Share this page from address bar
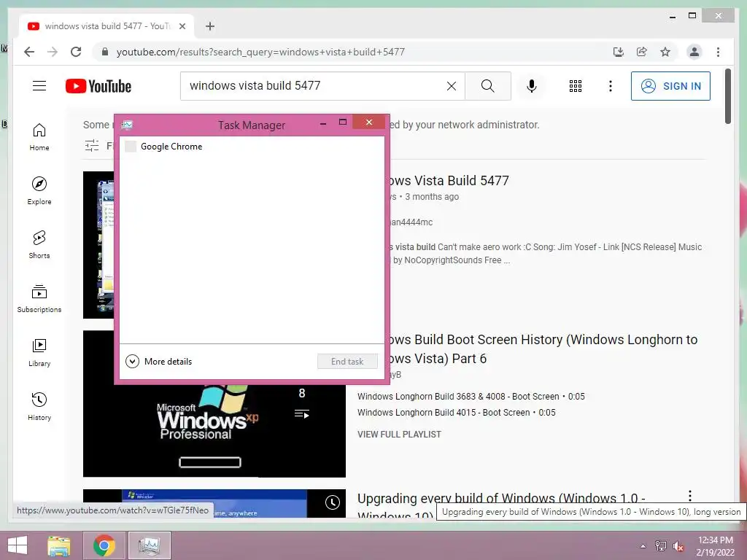This screenshot has height=560, width=747. pyautogui.click(x=642, y=52)
